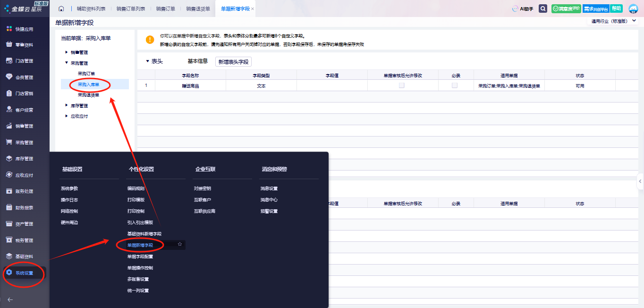Select 打印模板 in the settings menu

pyautogui.click(x=136, y=200)
